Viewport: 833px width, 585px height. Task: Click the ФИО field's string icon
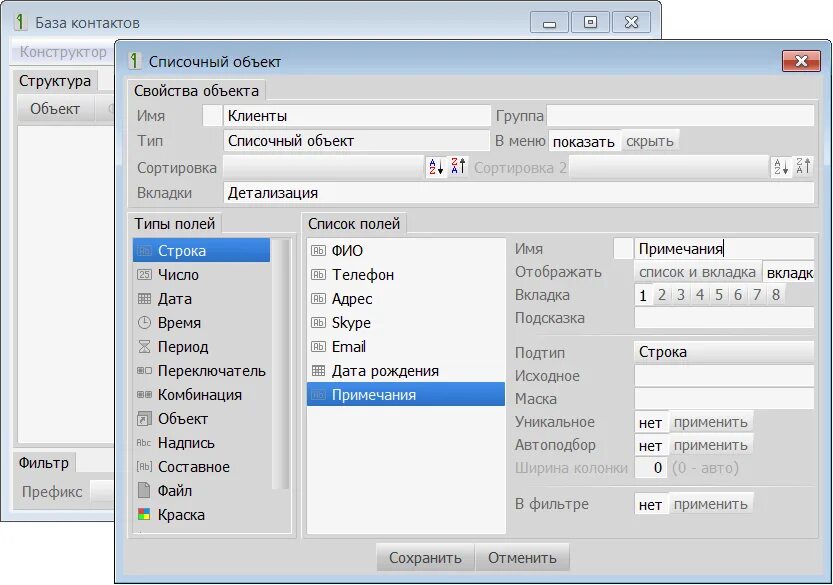[318, 251]
